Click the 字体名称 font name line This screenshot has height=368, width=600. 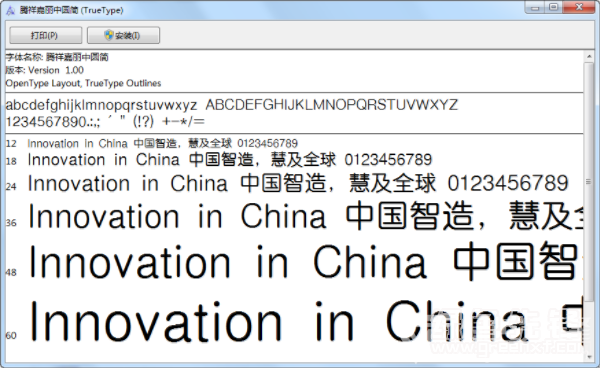[x=57, y=57]
